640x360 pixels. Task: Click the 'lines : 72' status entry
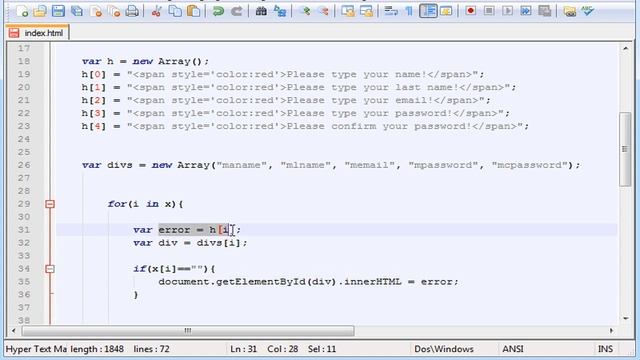pyautogui.click(x=151, y=349)
